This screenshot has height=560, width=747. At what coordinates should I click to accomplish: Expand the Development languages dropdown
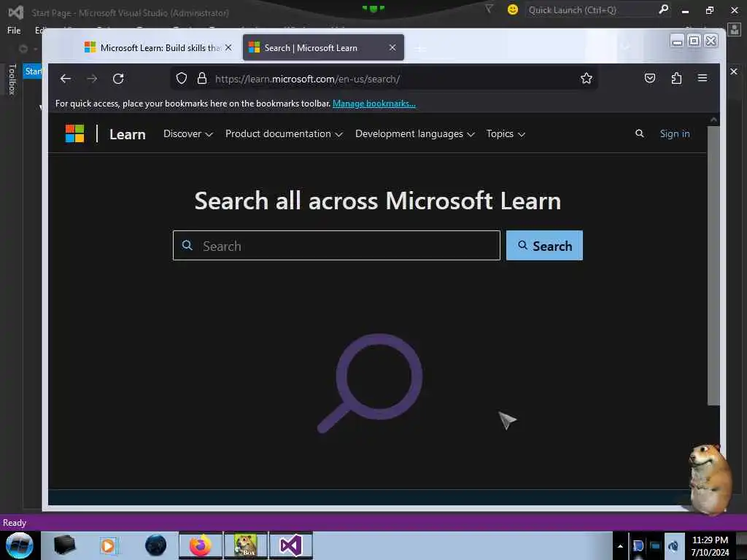415,134
